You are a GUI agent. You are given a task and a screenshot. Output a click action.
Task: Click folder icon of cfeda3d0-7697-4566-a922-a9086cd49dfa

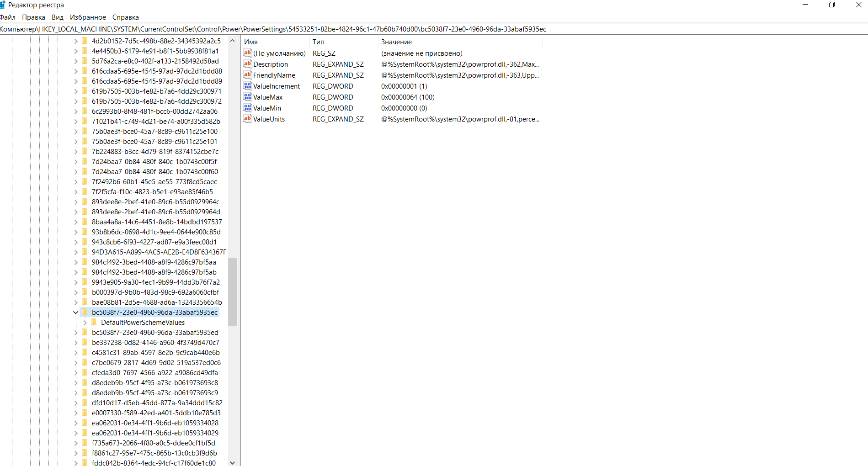pyautogui.click(x=85, y=372)
